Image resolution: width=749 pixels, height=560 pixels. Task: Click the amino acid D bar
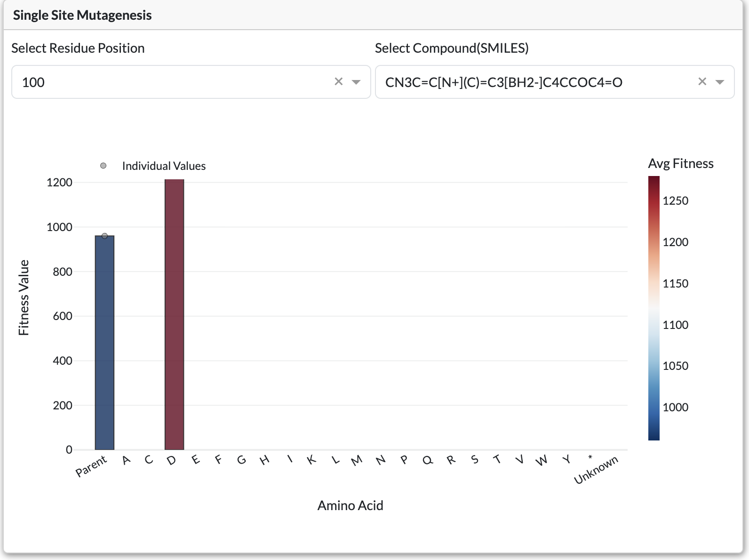tap(174, 315)
